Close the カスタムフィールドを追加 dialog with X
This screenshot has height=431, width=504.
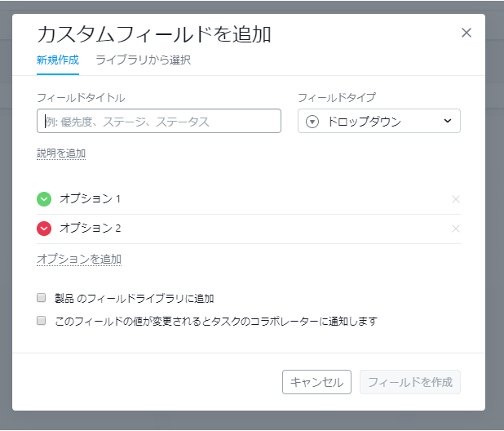[x=466, y=33]
